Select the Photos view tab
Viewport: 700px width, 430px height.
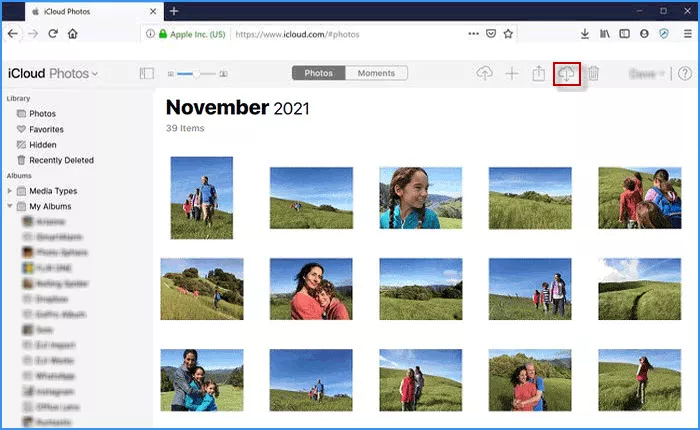318,73
